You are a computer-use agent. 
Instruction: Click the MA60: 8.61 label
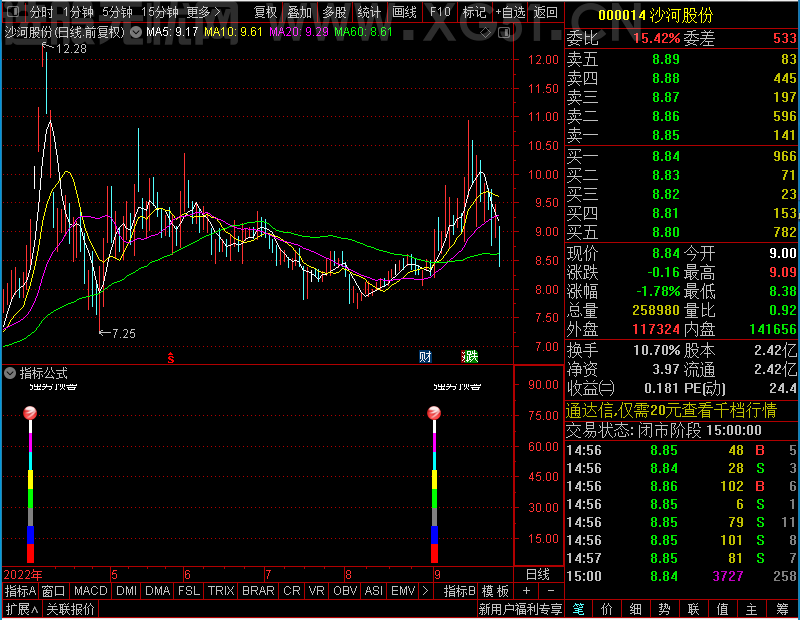363,32
